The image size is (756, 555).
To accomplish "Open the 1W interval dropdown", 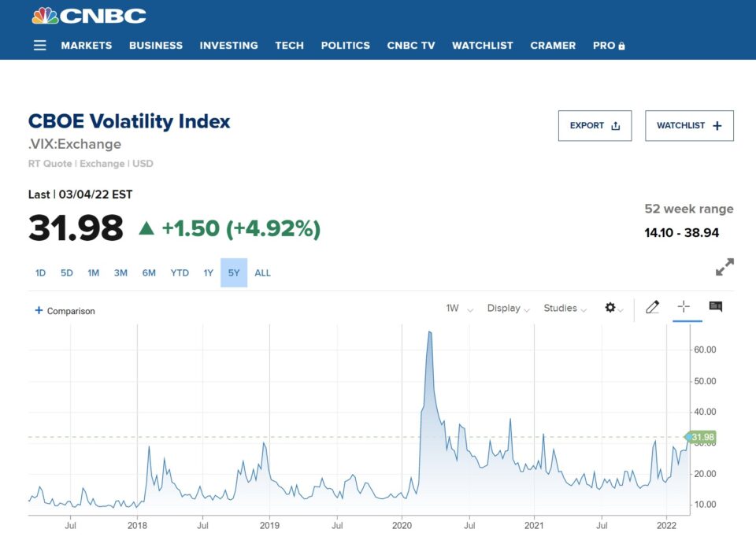I will 459,309.
